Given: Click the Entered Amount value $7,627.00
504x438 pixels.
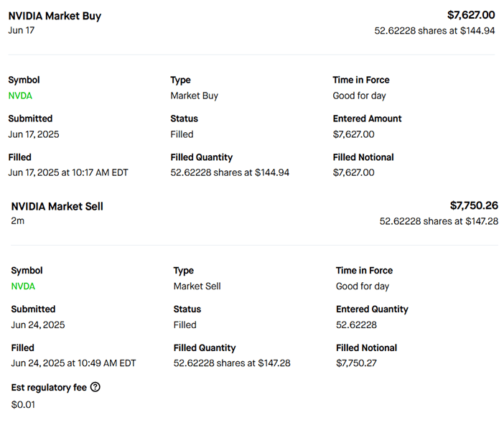Looking at the screenshot, I should [353, 134].
